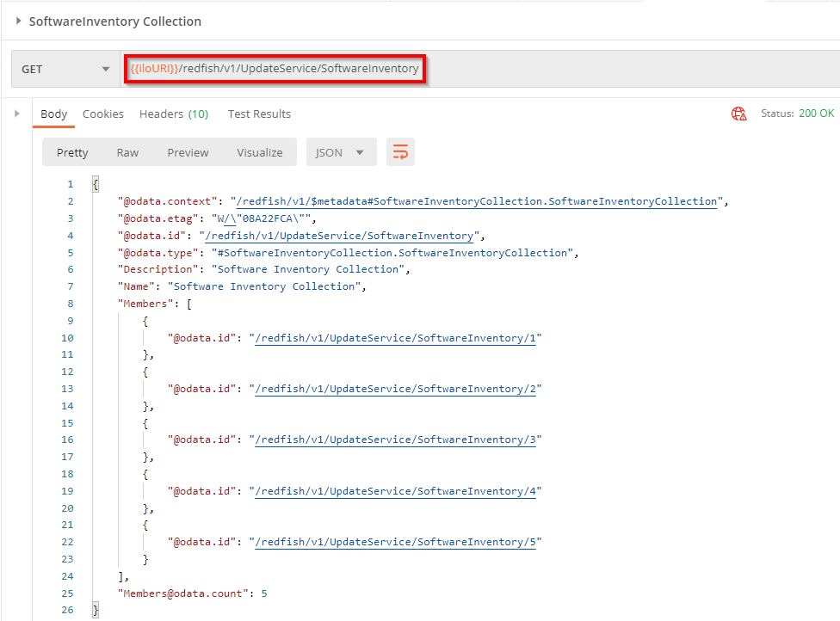This screenshot has height=621, width=840.
Task: Expand the response panel side arrow
Action: coord(16,114)
